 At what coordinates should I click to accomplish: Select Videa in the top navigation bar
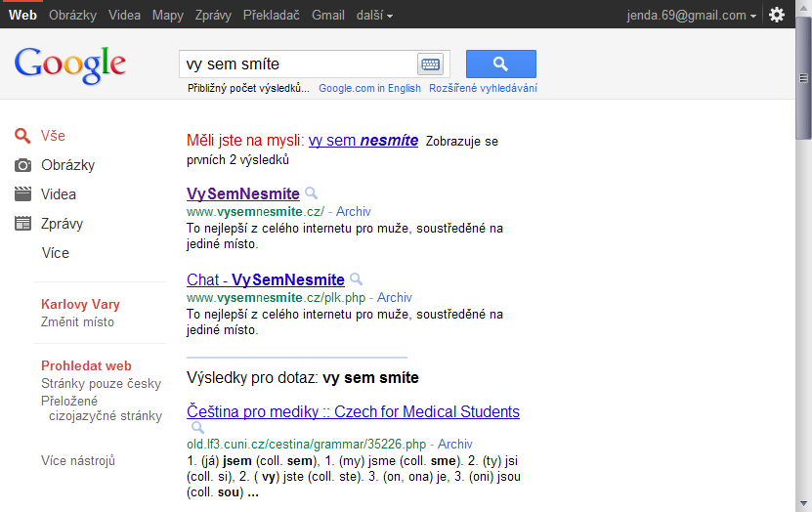point(124,15)
